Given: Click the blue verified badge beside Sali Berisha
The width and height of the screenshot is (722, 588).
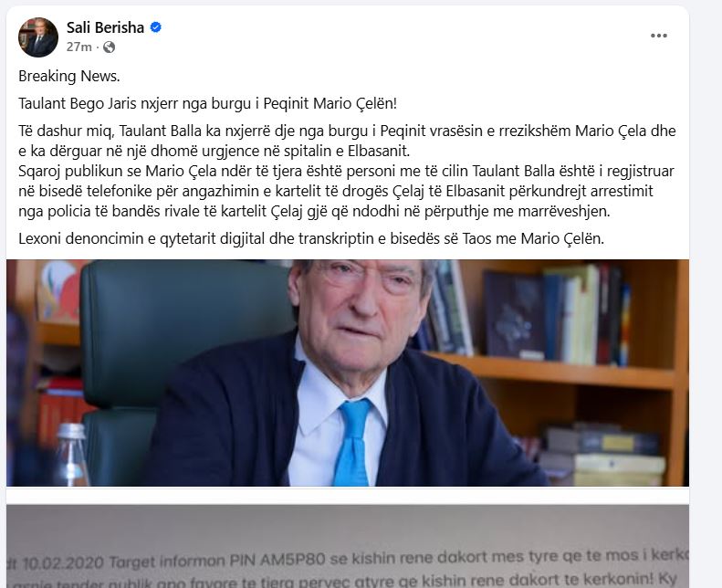Looking at the screenshot, I should tap(156, 27).
